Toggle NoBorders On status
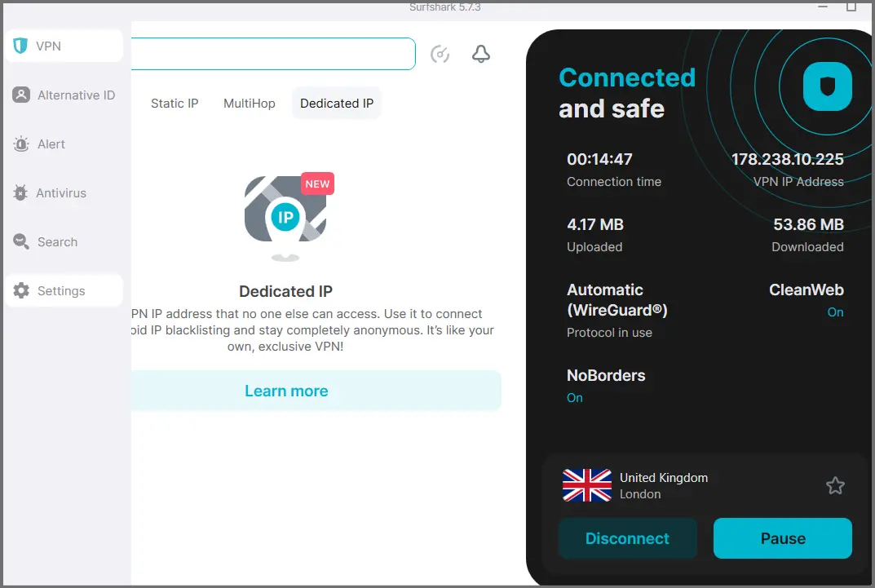 tap(575, 398)
